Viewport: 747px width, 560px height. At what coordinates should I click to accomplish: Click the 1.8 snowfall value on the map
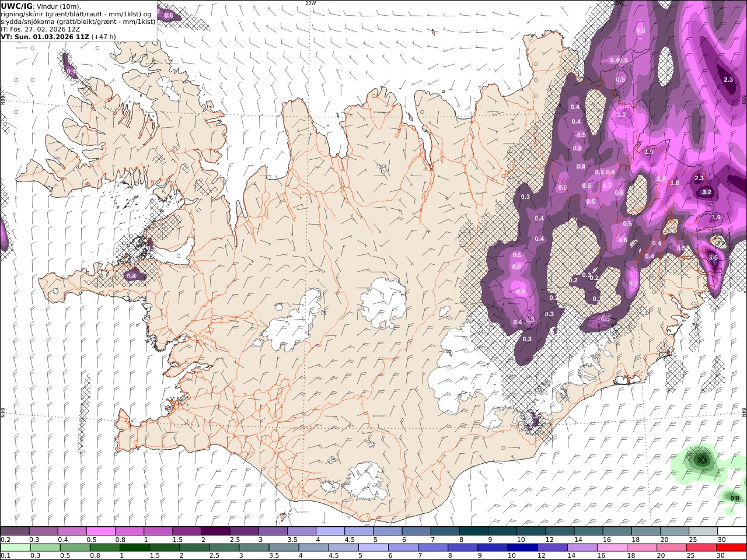pos(675,183)
